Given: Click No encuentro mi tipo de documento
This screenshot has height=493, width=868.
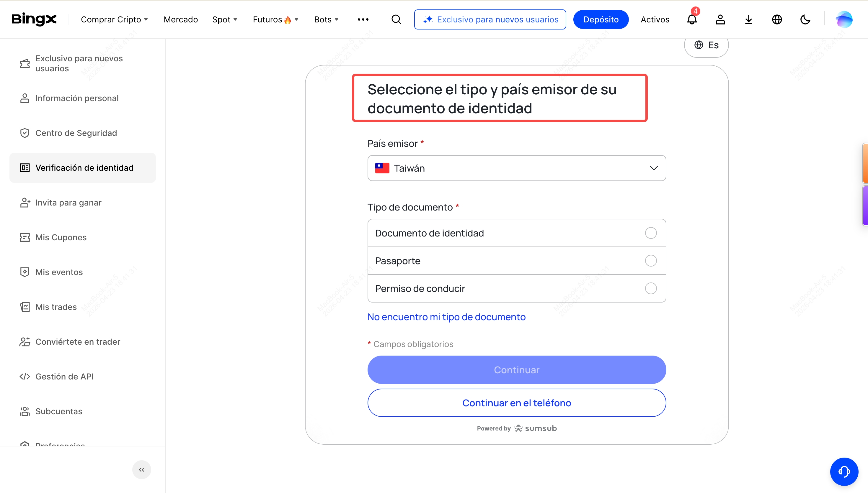Looking at the screenshot, I should (446, 317).
